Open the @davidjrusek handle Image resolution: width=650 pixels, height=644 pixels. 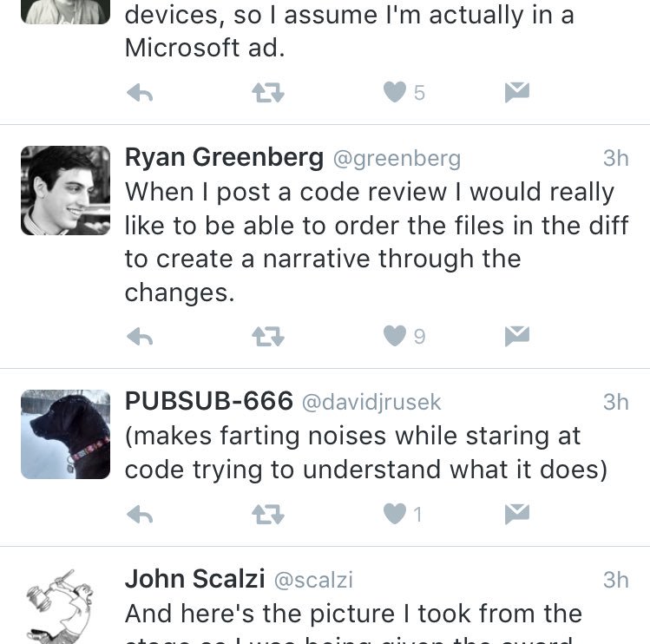371,402
